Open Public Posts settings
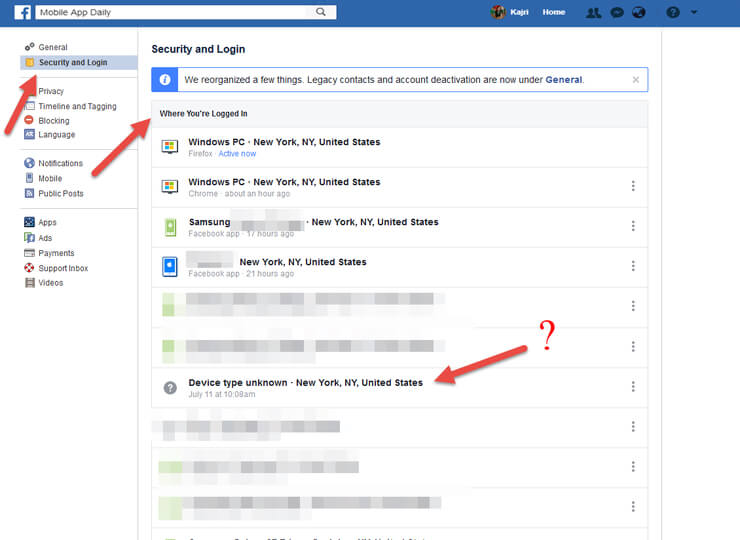 tap(61, 194)
